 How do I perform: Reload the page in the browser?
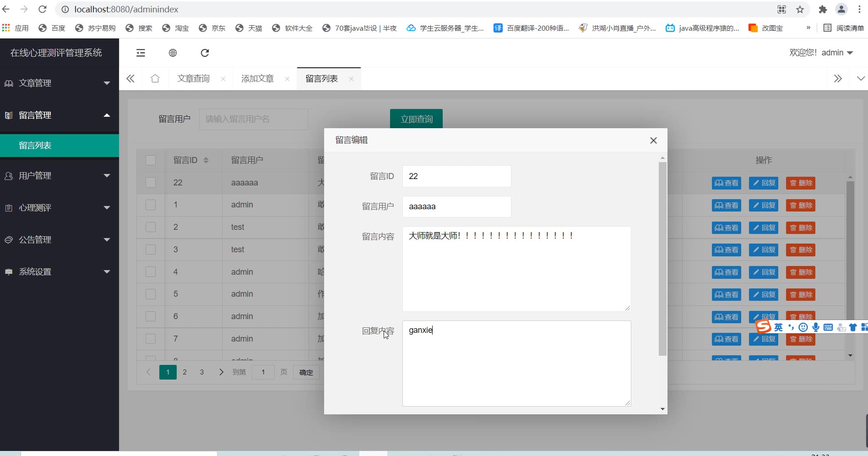43,9
